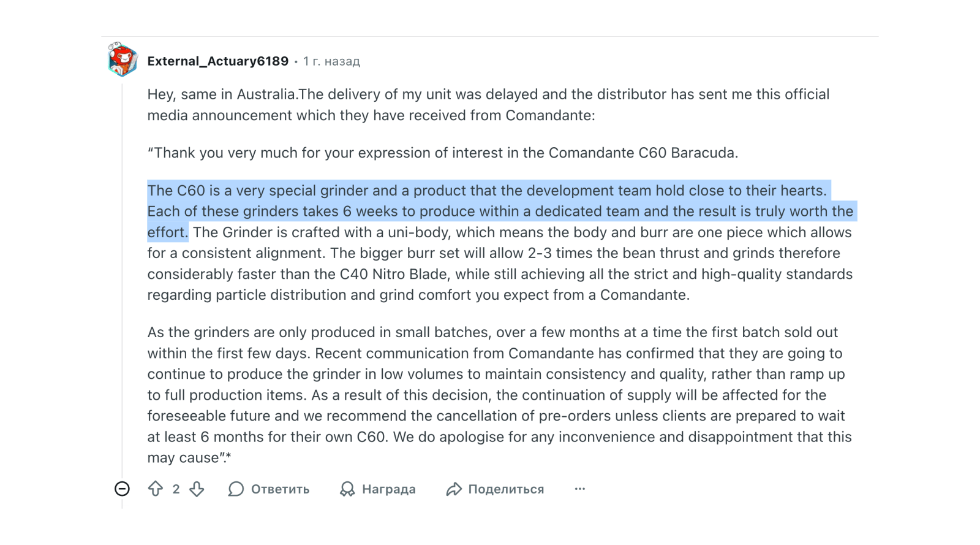Click inside the blue highlighted text selection

[429, 211]
